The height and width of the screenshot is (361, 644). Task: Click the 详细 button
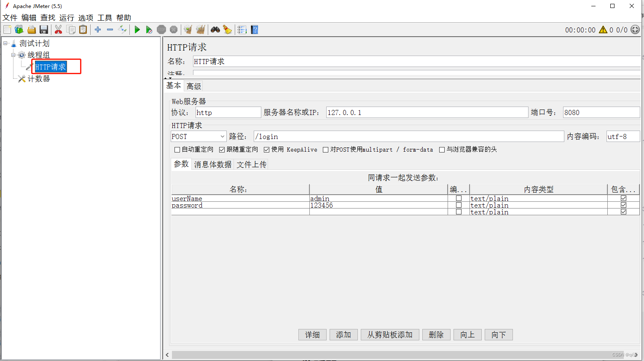pyautogui.click(x=313, y=335)
